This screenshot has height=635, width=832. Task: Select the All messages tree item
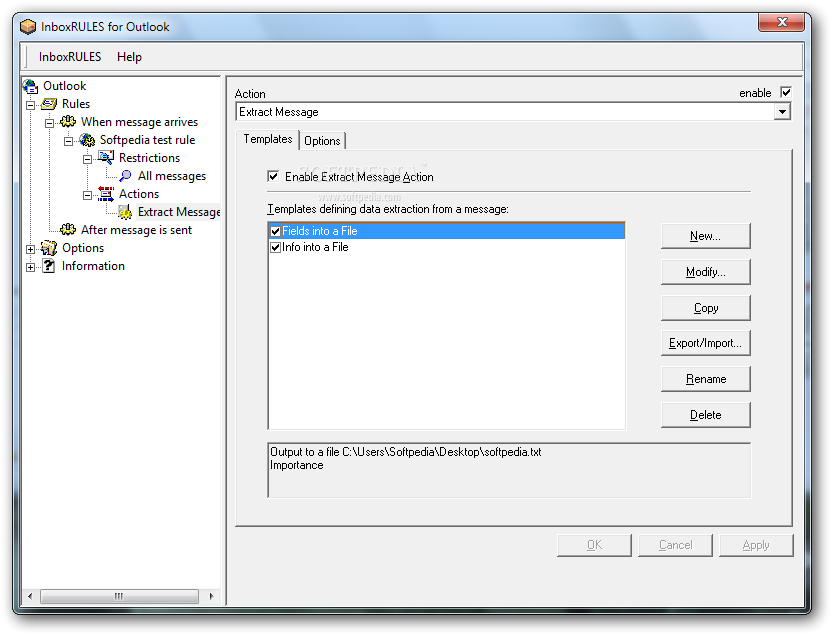coord(172,176)
